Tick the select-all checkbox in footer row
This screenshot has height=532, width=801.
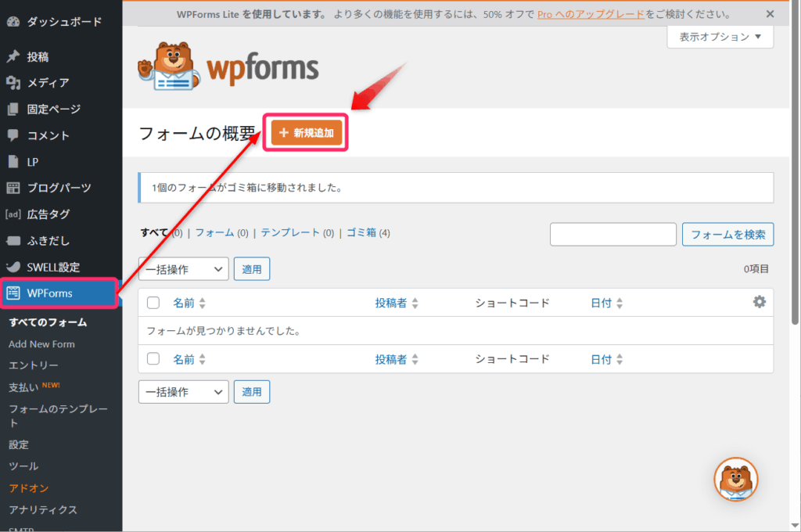(153, 359)
